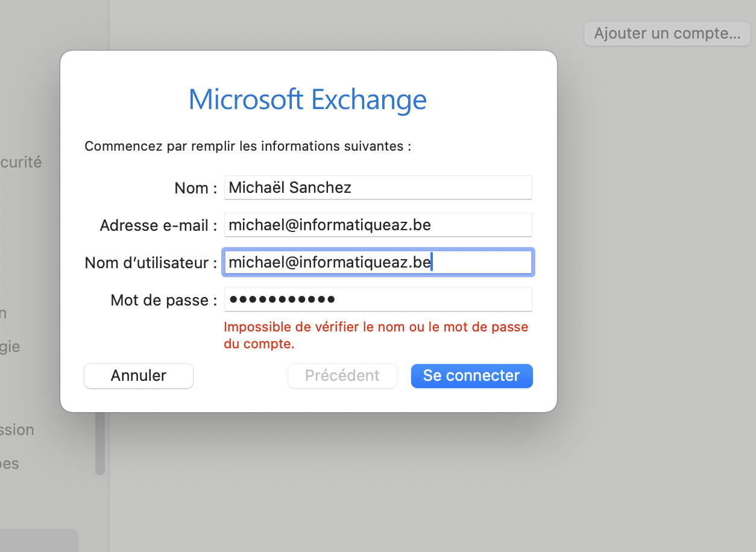Screen dimensions: 756x552
Task: Click the "Commencez par remplir" instruction text
Action: [x=248, y=146]
